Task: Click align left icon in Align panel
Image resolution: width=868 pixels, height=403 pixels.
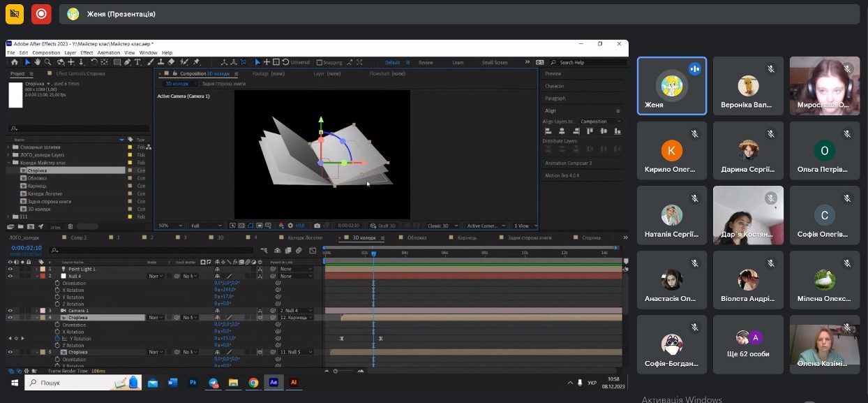Action: coord(547,131)
